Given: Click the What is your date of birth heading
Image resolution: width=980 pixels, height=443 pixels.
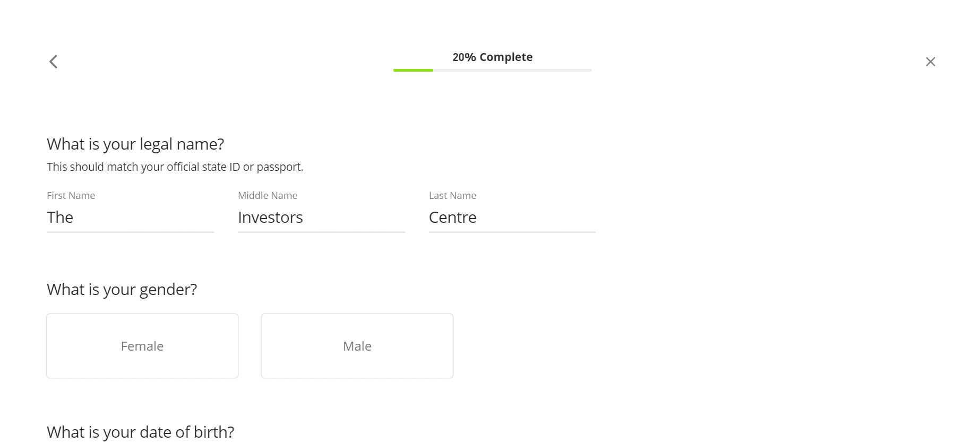Looking at the screenshot, I should [x=140, y=431].
